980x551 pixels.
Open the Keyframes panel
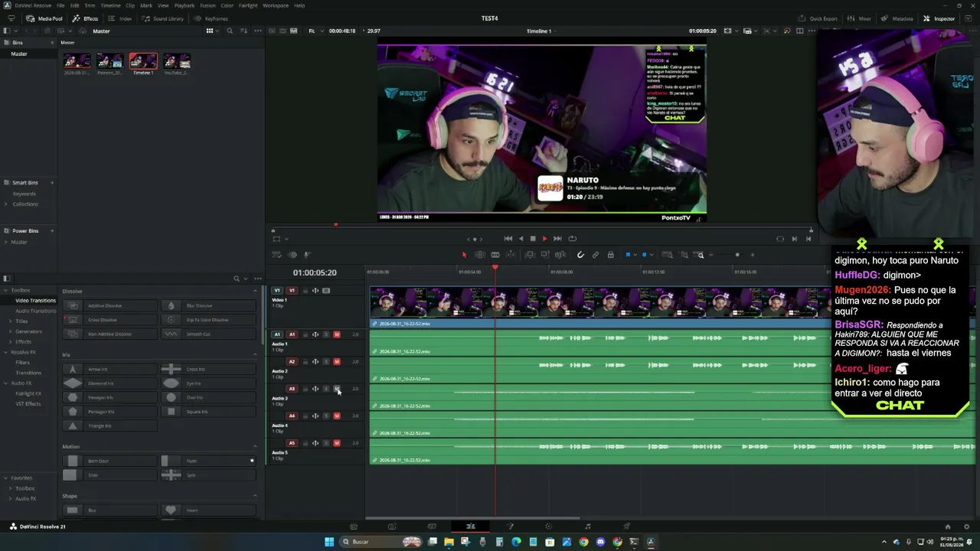(x=211, y=18)
